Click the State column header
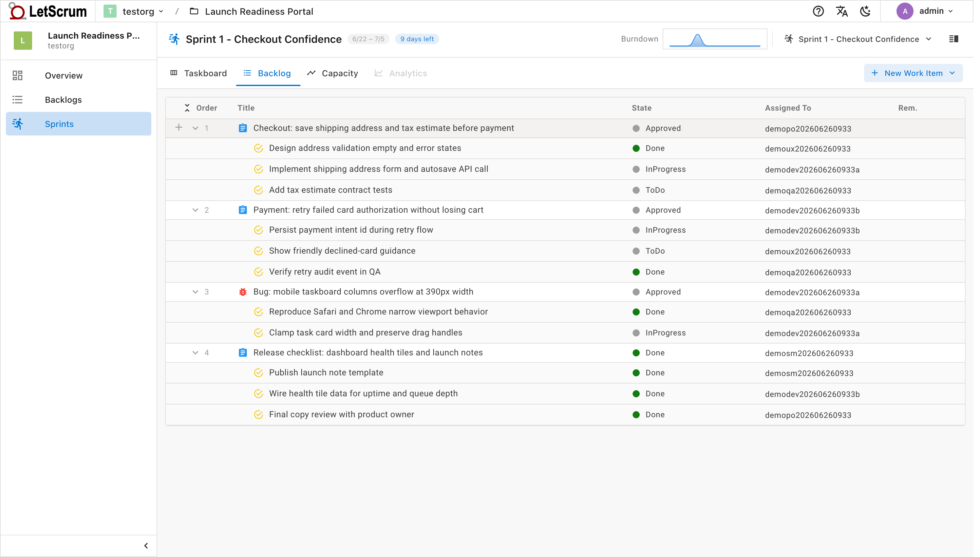980x557 pixels. (642, 108)
